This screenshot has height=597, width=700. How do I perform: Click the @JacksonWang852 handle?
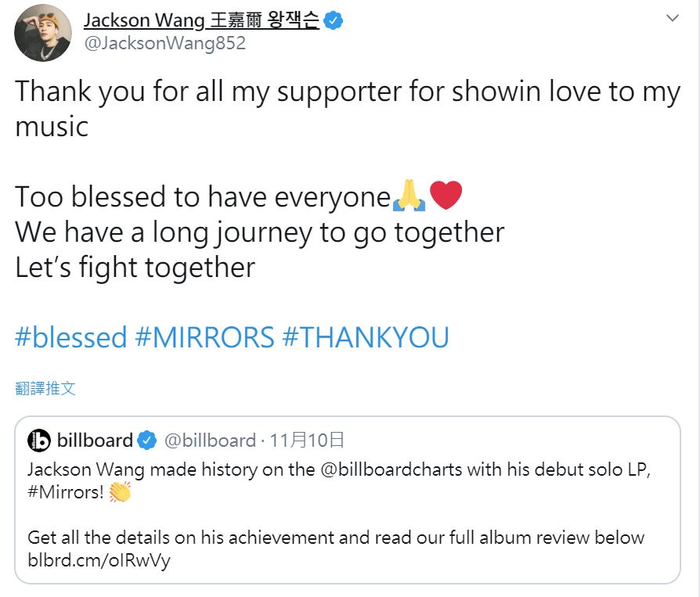pyautogui.click(x=164, y=43)
